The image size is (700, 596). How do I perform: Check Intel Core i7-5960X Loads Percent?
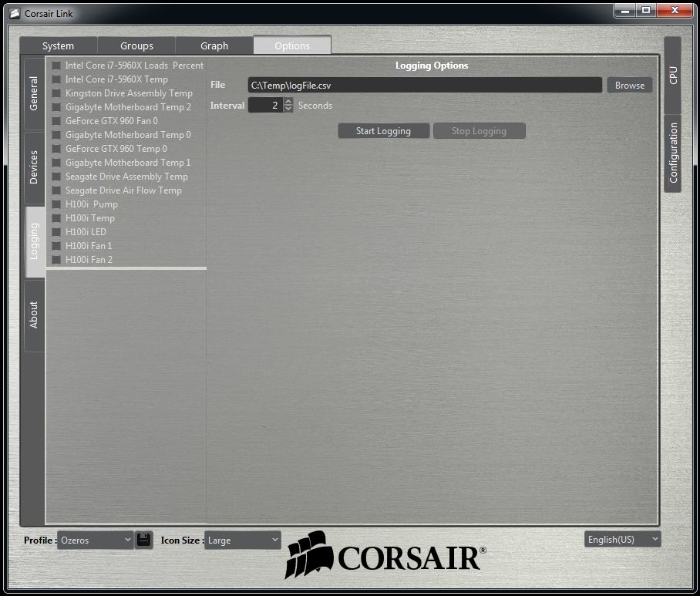click(56, 66)
